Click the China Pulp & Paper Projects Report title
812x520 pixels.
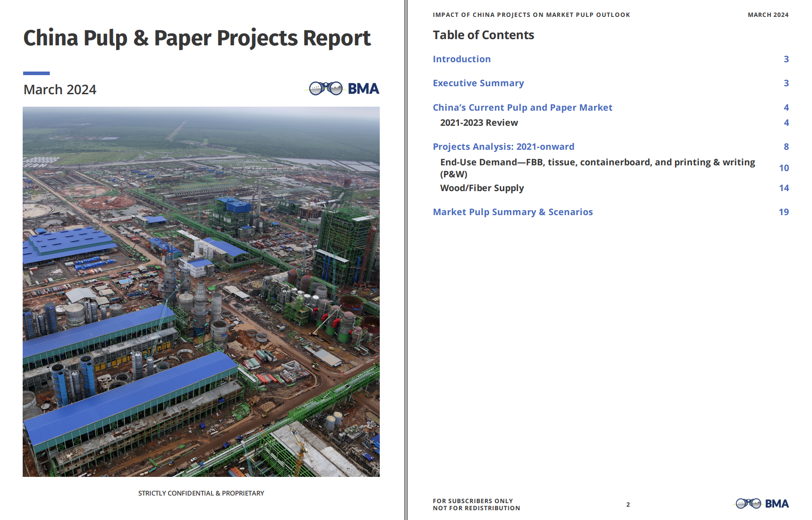197,38
